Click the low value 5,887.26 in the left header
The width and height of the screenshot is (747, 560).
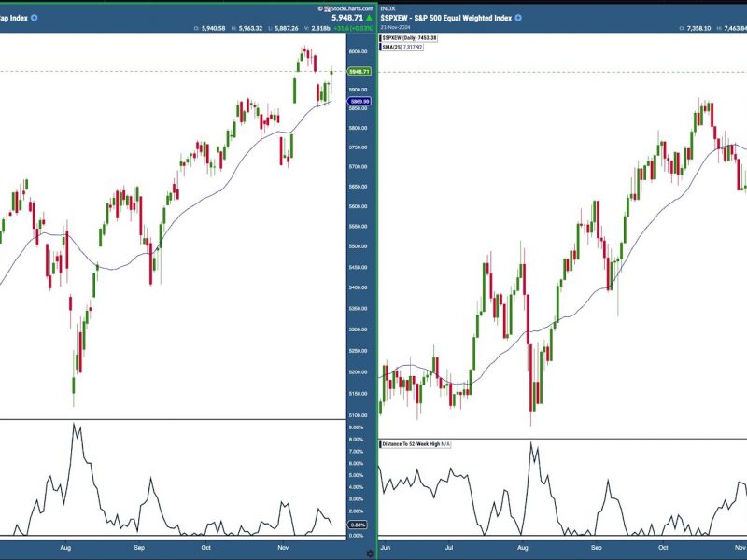tap(286, 29)
